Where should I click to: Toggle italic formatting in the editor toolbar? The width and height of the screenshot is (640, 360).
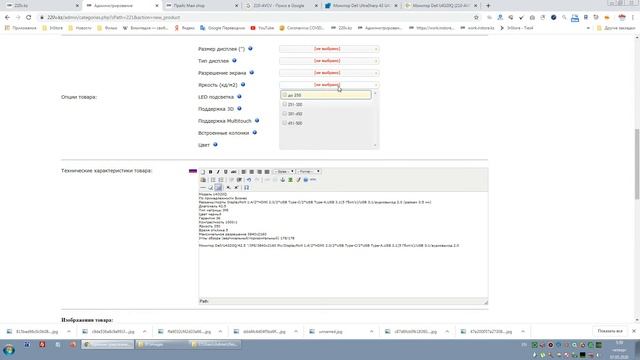click(218, 172)
